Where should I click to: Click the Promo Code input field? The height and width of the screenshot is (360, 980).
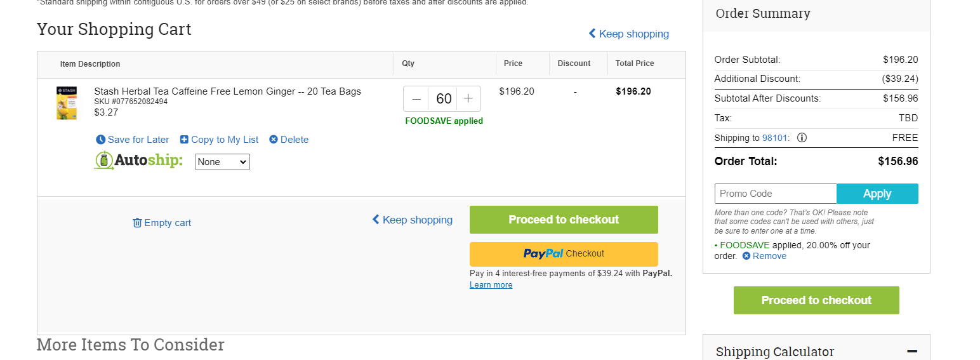[776, 194]
